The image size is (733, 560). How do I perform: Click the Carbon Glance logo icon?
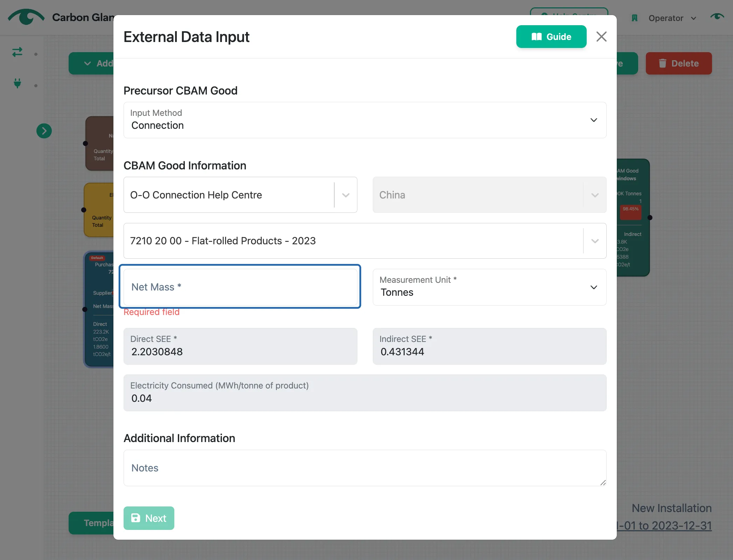coord(26,17)
